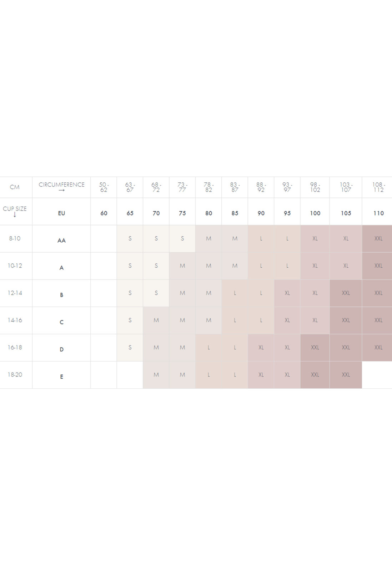Select the AA cup size row label
Viewport: 392px width, 571px height.
click(x=61, y=240)
